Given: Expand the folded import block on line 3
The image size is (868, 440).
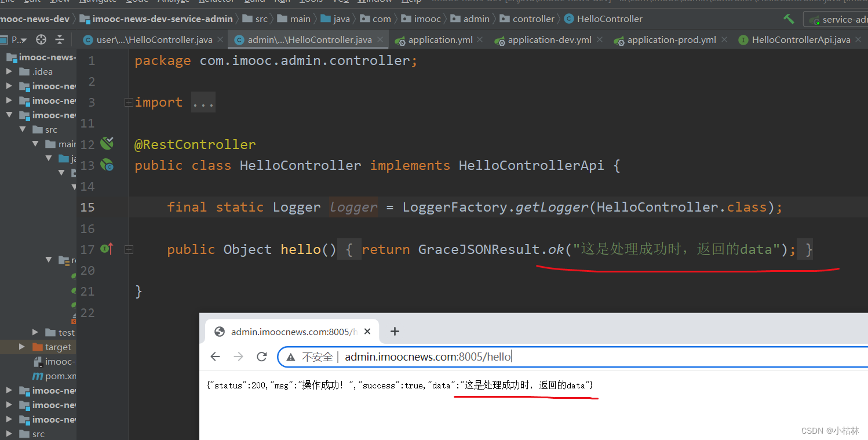Looking at the screenshot, I should tap(129, 103).
